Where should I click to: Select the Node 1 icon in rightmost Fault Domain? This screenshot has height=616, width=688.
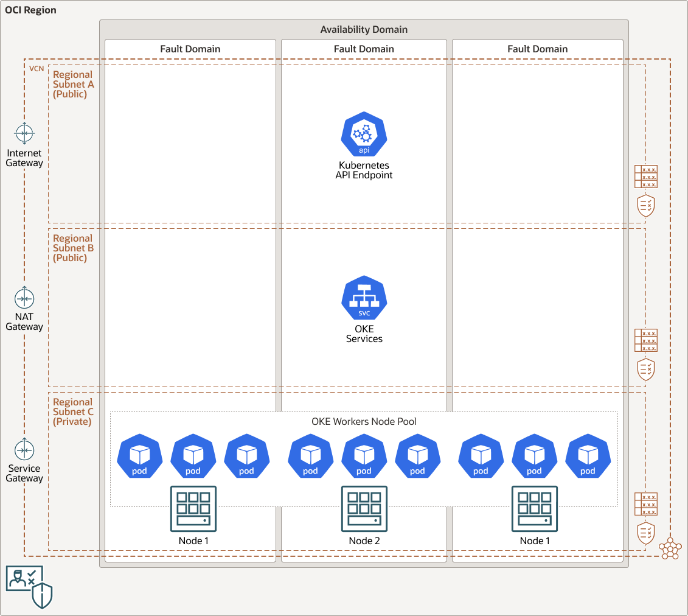[x=535, y=508]
